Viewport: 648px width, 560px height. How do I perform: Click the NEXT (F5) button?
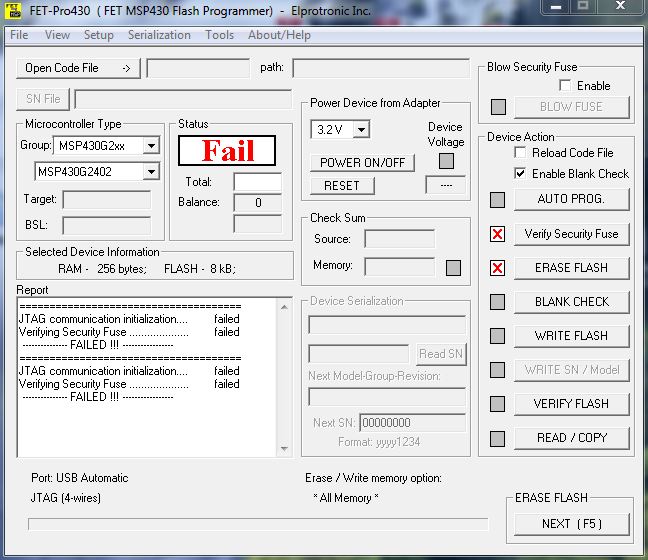[572, 524]
